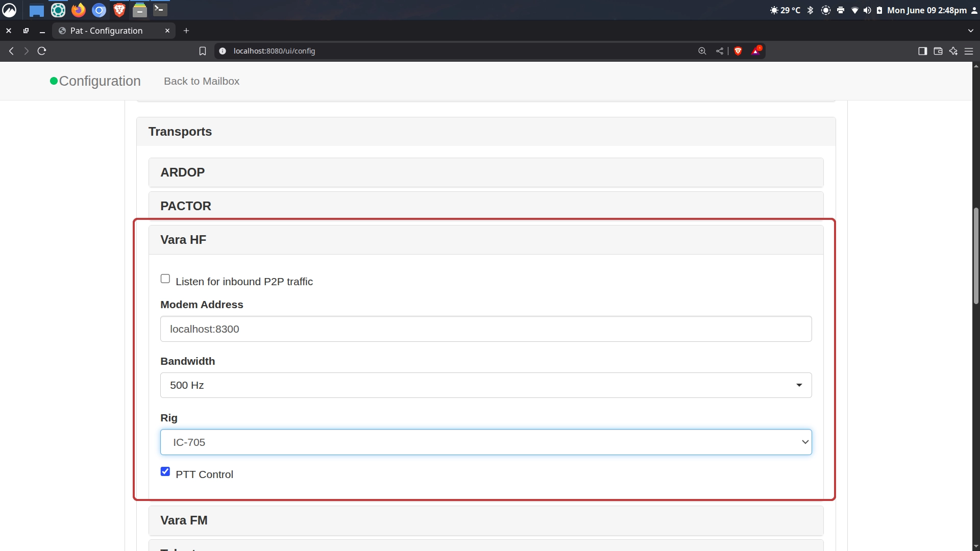Open the system launcher mountain logo
This screenshot has width=980, height=551.
10,10
